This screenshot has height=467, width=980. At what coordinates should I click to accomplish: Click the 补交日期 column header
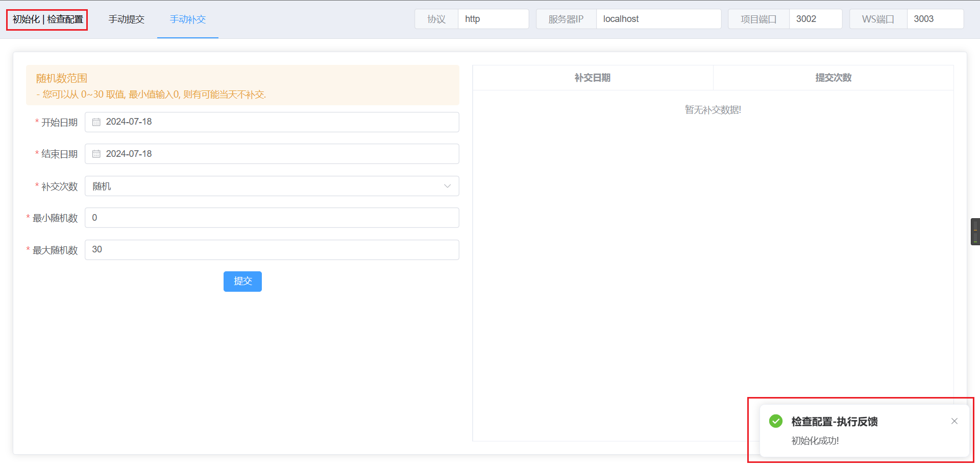click(x=593, y=78)
